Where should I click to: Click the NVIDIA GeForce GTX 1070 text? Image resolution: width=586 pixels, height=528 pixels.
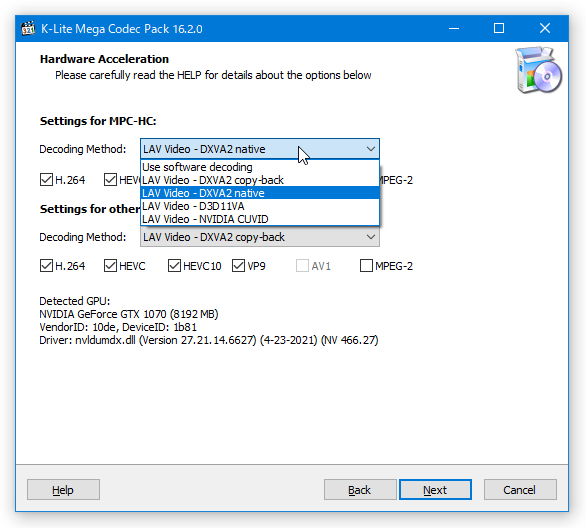click(x=129, y=314)
